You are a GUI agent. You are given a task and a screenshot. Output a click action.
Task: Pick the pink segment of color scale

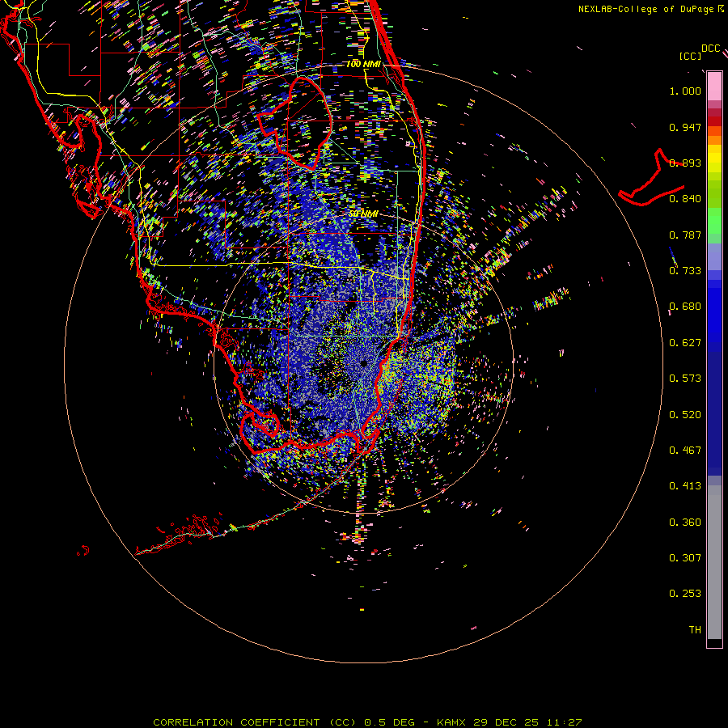pyautogui.click(x=714, y=87)
